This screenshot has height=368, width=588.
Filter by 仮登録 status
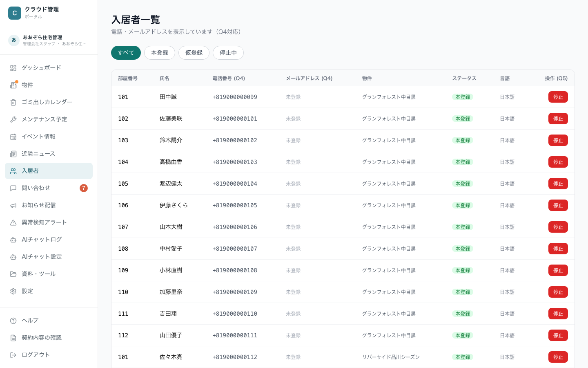pos(194,53)
